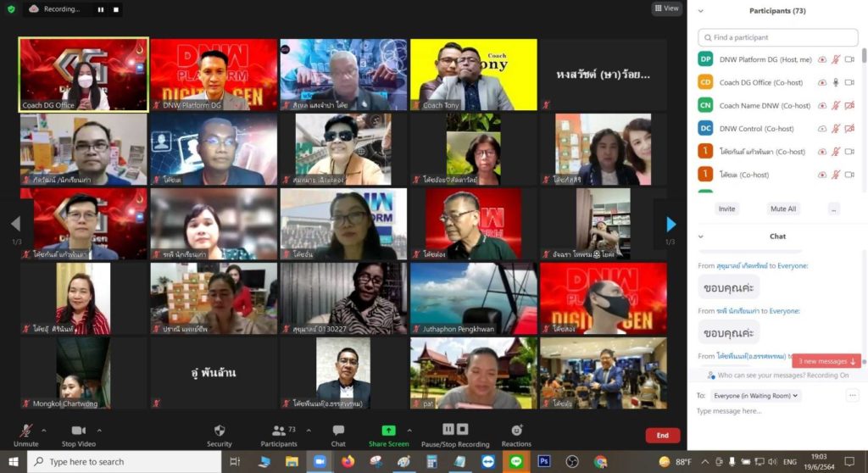Collapse the Chat panel chevron
This screenshot has width=868, height=473.
(x=701, y=236)
